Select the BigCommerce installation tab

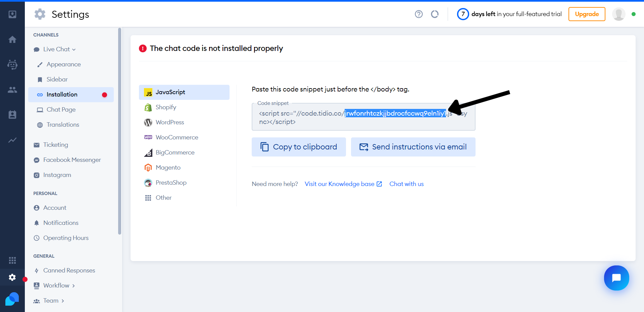184,152
